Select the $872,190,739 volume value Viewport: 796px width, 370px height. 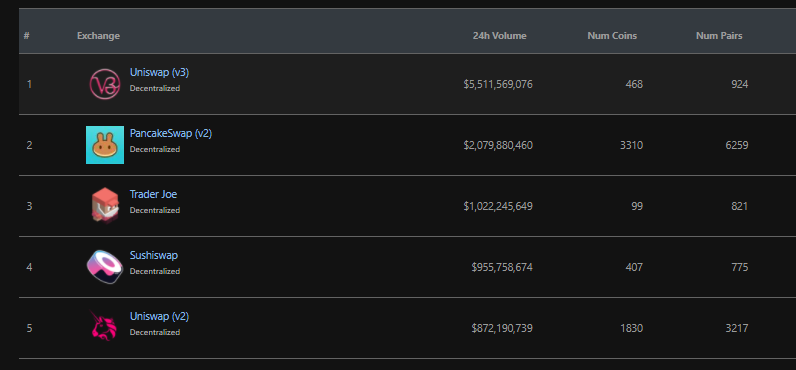pyautogui.click(x=502, y=328)
